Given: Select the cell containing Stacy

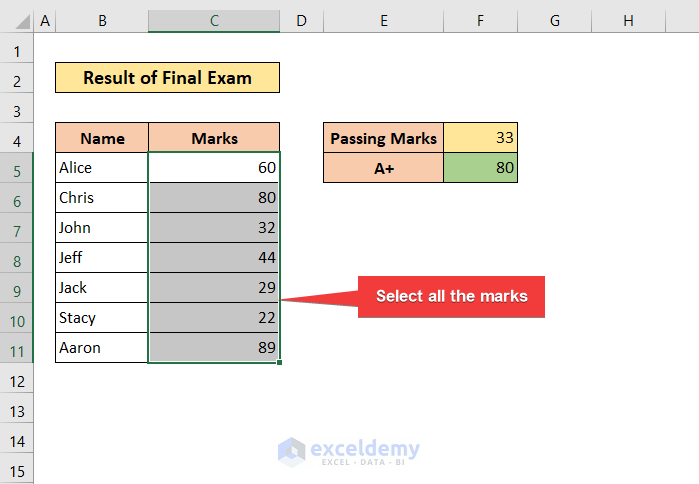Looking at the screenshot, I should pyautogui.click(x=102, y=318).
